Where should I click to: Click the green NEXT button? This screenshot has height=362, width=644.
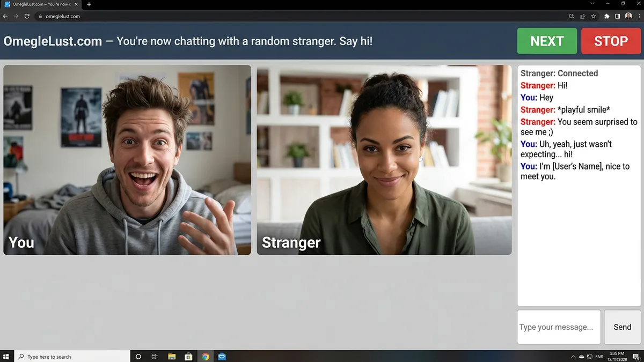pos(547,41)
